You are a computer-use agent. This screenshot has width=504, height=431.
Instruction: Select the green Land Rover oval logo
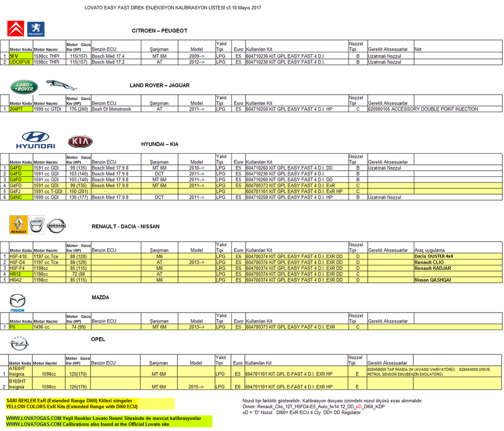pyautogui.click(x=24, y=87)
